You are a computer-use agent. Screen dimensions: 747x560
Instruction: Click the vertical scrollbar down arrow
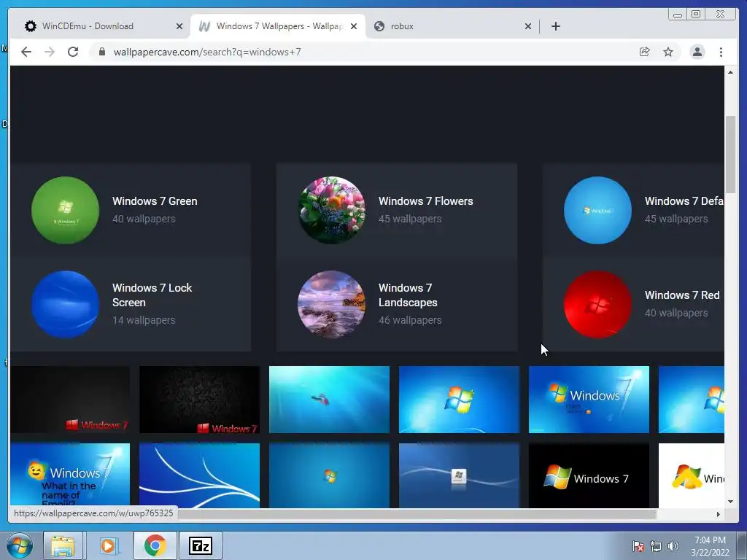730,502
